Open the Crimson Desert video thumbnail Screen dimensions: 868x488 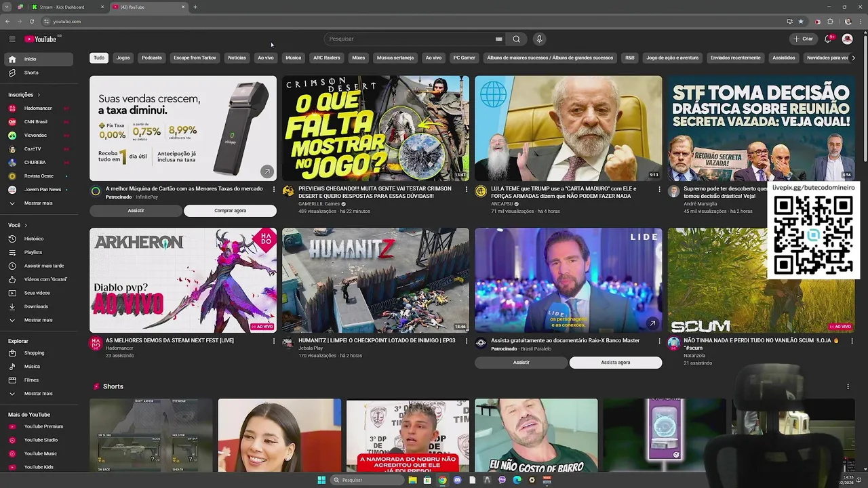pos(376,128)
